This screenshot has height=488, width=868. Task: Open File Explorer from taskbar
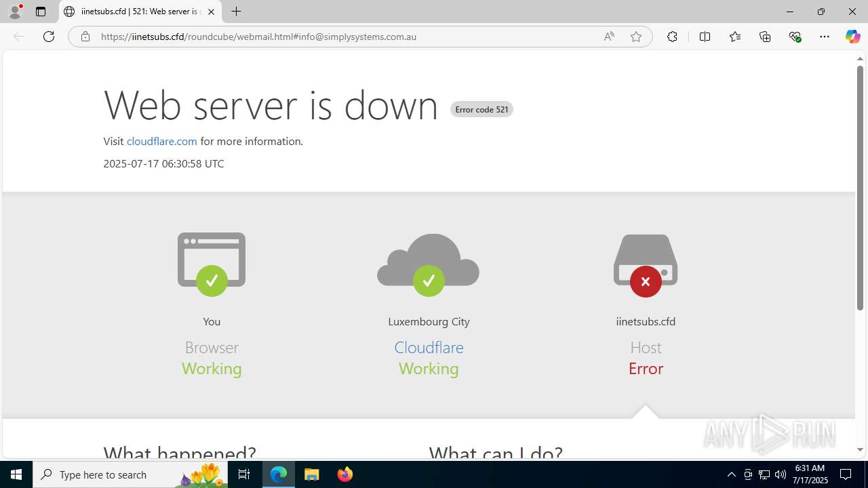coord(311,474)
